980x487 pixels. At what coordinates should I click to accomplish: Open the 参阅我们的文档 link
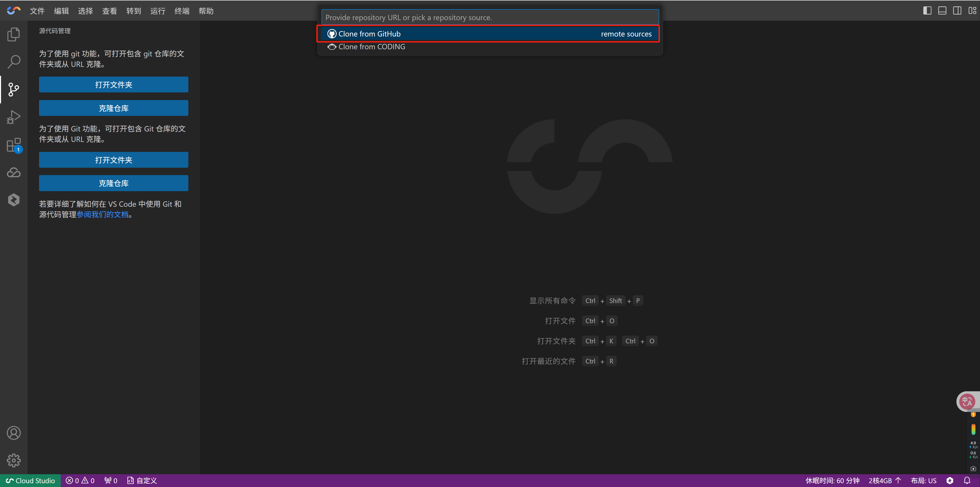(x=102, y=215)
